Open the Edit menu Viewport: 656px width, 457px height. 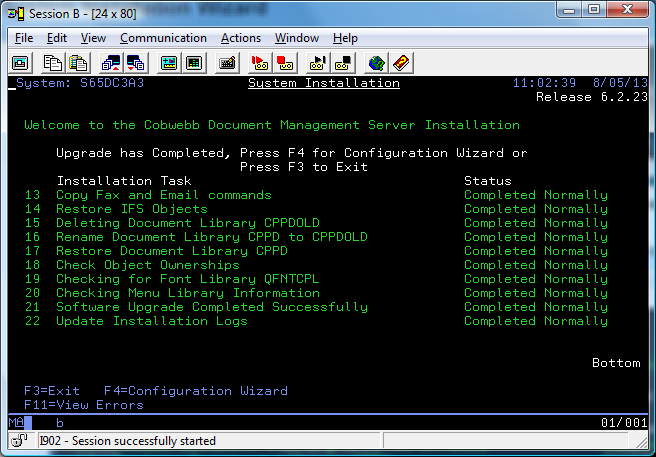pos(56,38)
